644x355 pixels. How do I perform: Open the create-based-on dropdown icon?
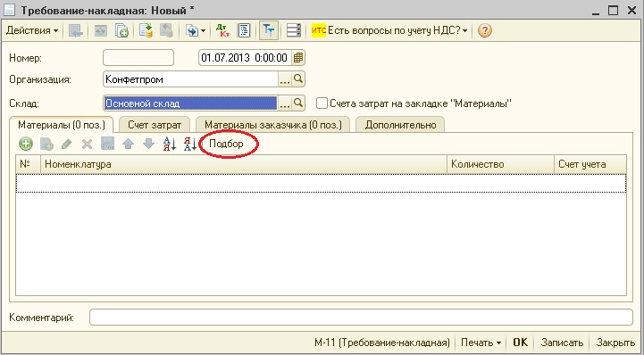pyautogui.click(x=195, y=30)
